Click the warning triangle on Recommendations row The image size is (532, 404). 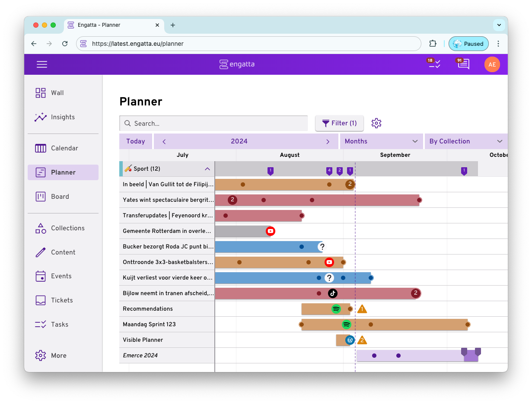point(362,309)
